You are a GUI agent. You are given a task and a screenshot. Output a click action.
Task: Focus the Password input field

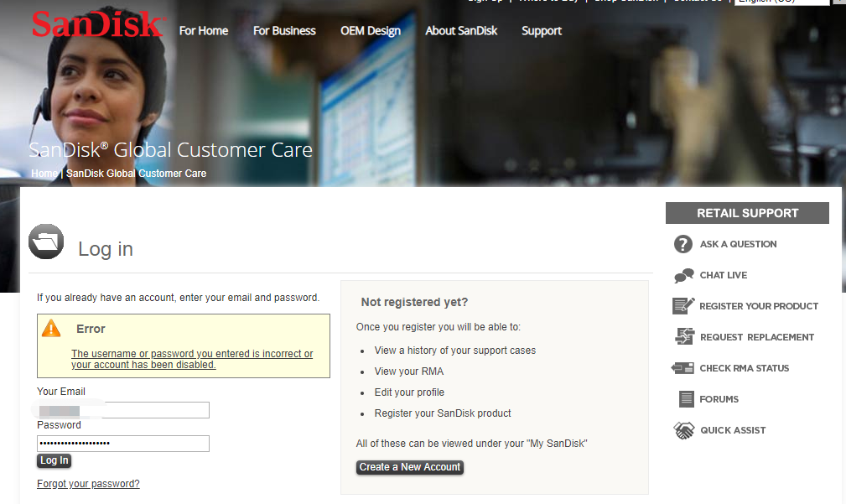click(x=123, y=444)
